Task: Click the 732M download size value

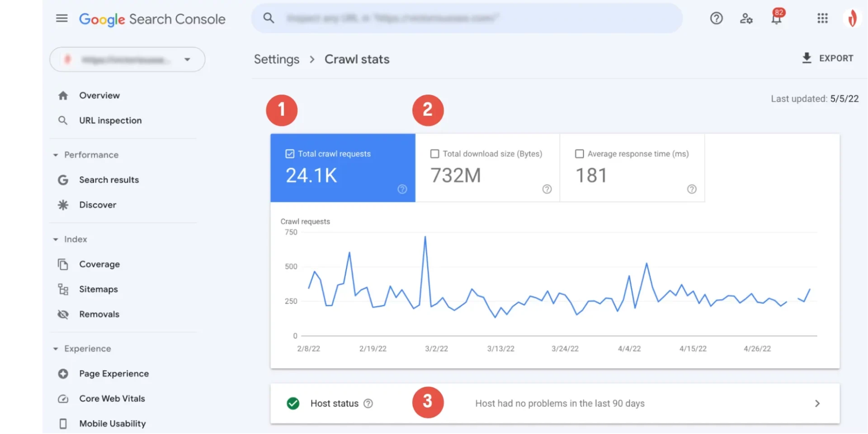Action: [456, 176]
